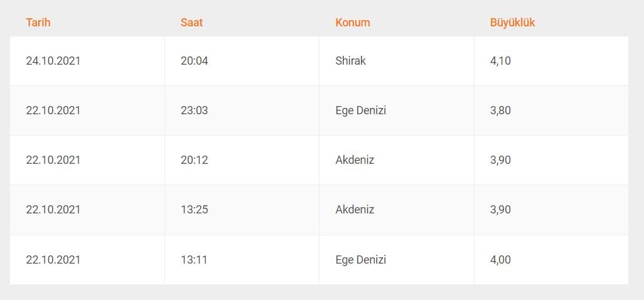Select Akdeniz in the 20:12 row

click(355, 160)
